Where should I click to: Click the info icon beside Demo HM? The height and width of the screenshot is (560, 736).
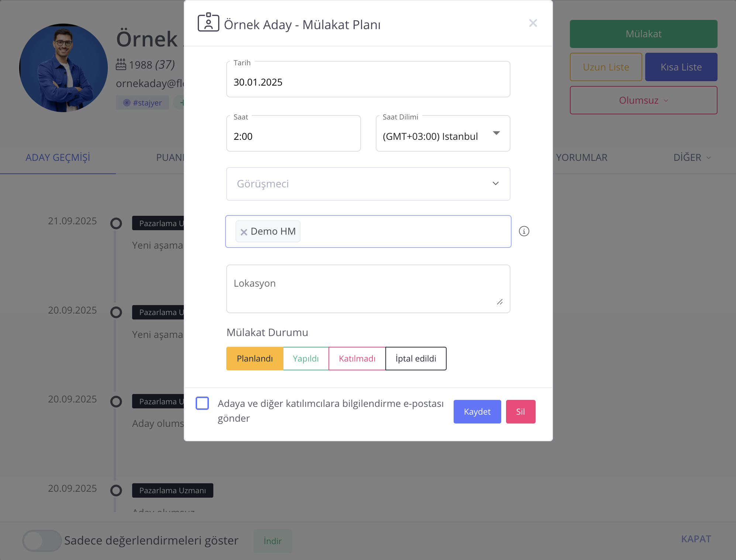[524, 231]
